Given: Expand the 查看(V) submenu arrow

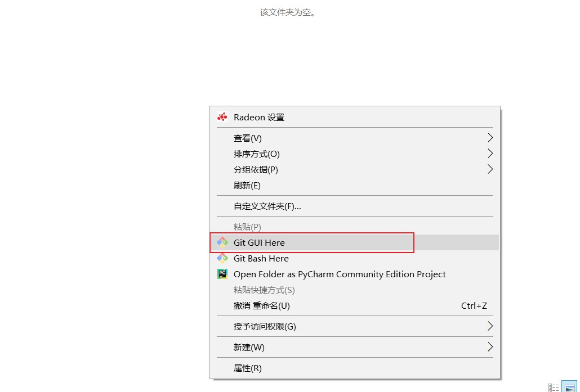Looking at the screenshot, I should pyautogui.click(x=490, y=138).
